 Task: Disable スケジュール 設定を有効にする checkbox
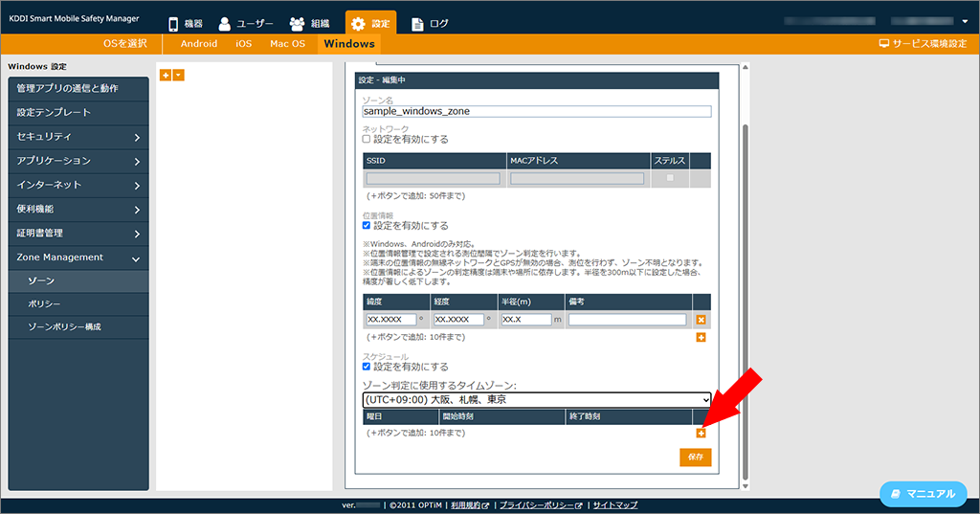[x=367, y=367]
